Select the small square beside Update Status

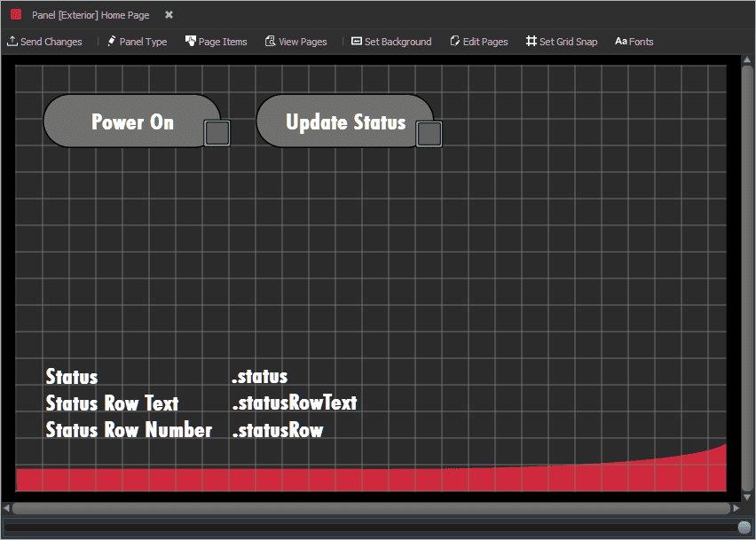[429, 133]
